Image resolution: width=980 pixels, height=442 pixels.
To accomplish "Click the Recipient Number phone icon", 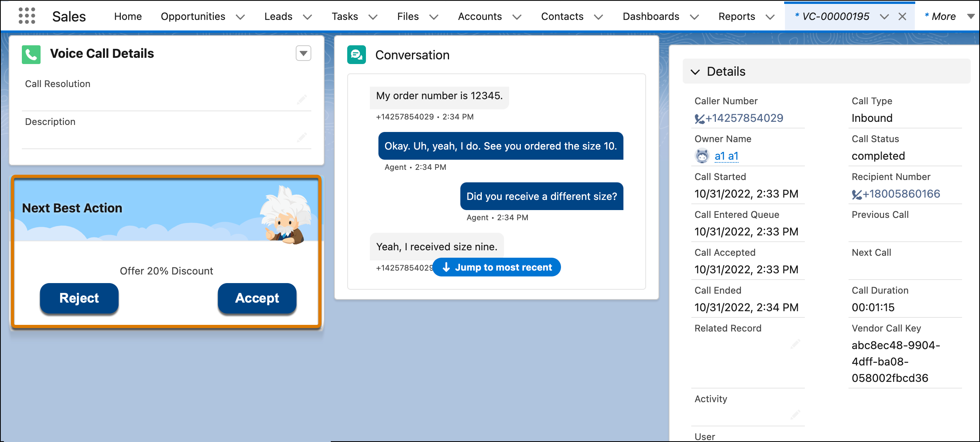I will 857,194.
